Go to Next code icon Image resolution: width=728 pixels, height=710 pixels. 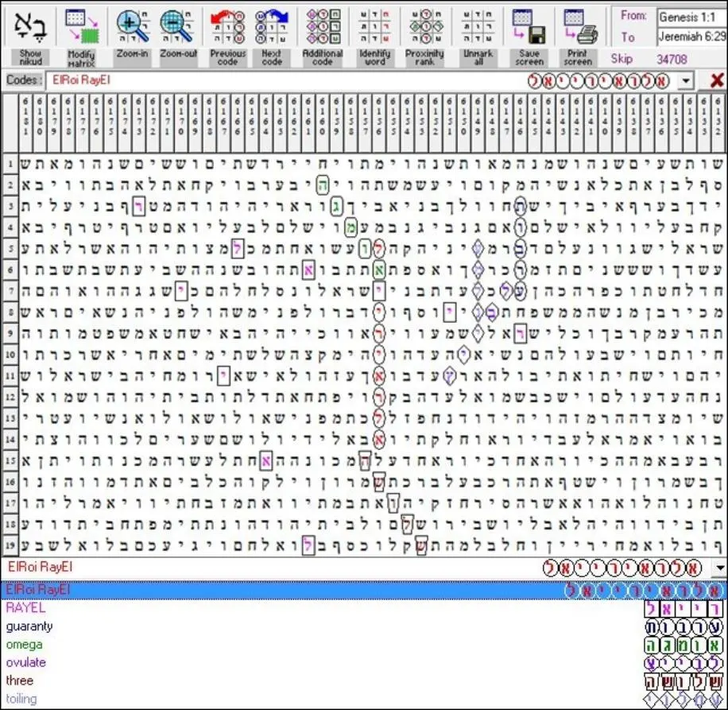pos(272,26)
